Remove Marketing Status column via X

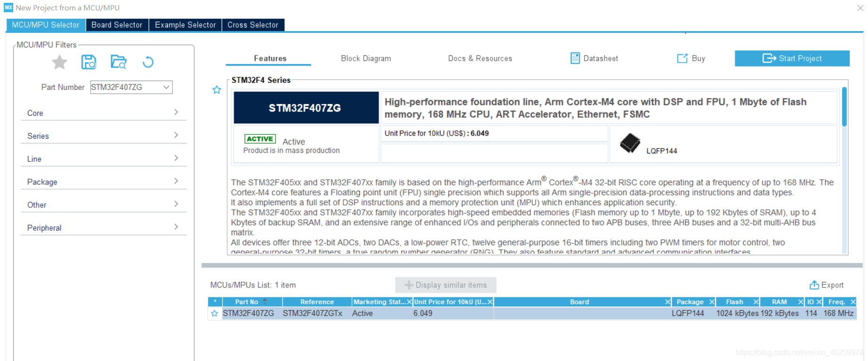409,302
